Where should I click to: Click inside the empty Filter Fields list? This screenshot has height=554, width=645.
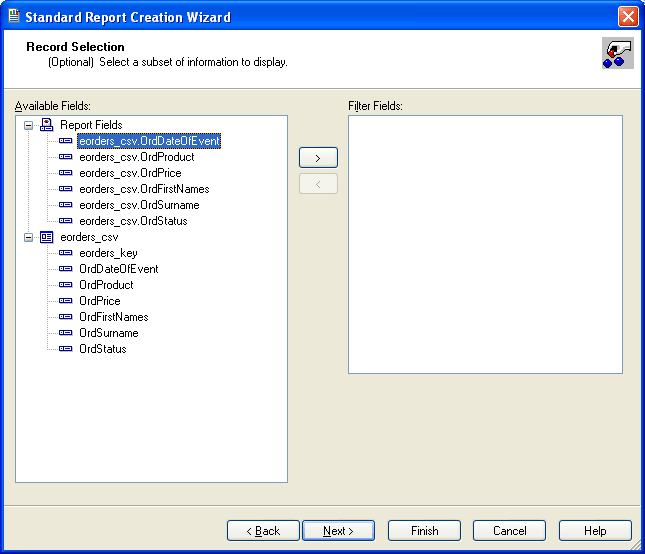(x=485, y=245)
